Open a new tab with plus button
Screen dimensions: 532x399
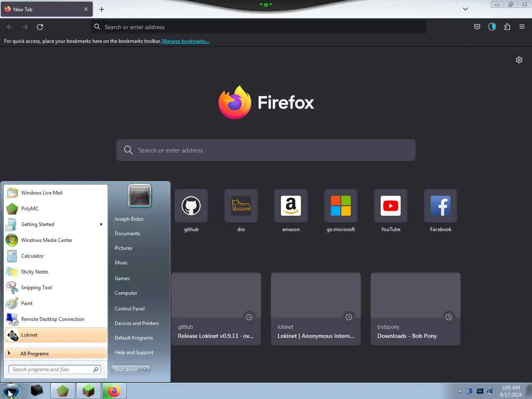coord(101,9)
